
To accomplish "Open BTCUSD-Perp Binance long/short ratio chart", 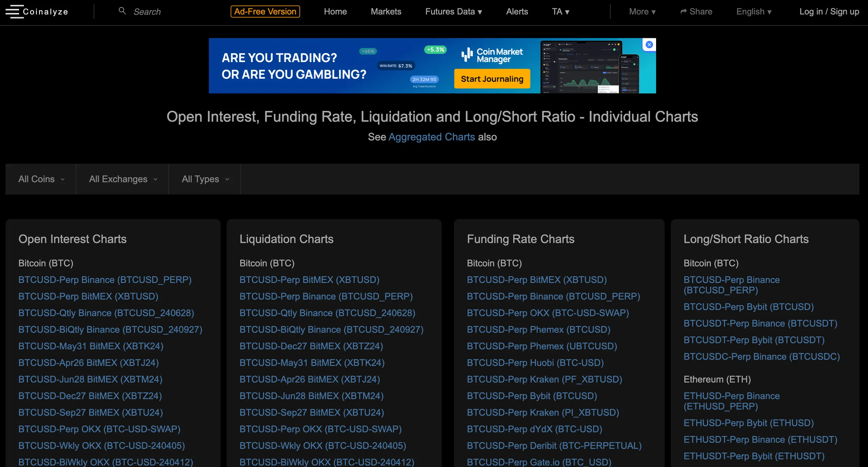I will [x=732, y=285].
